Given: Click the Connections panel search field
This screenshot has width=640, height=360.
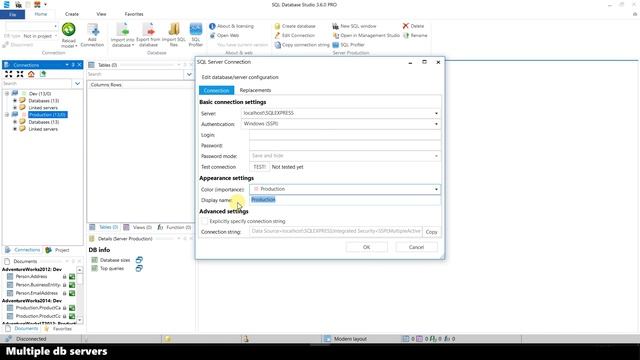Looking at the screenshot, I should [37, 84].
